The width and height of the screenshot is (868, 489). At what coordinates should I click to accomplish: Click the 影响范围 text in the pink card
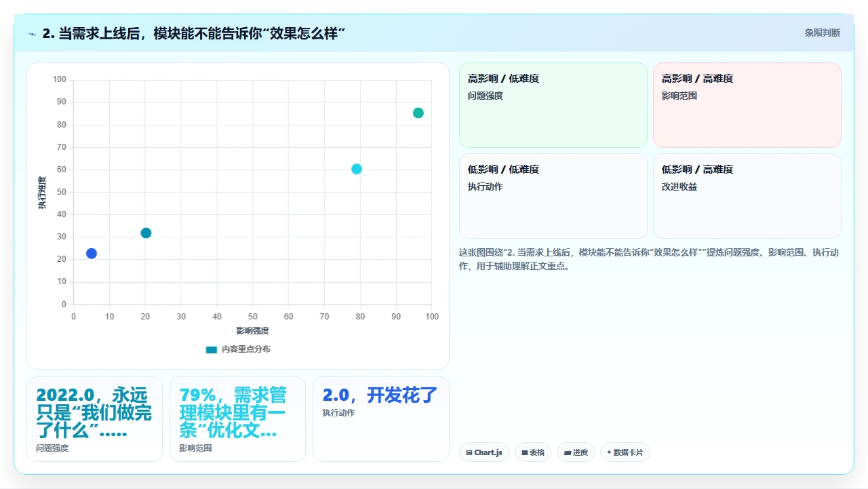679,96
